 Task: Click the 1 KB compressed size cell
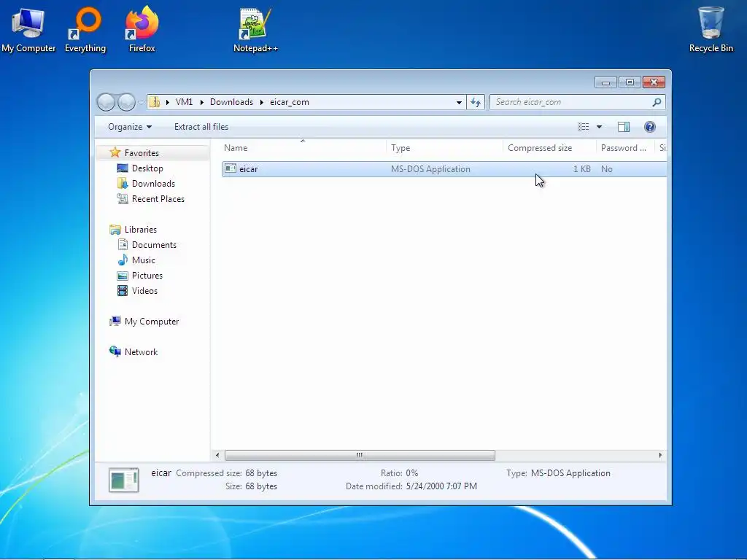[x=581, y=169]
